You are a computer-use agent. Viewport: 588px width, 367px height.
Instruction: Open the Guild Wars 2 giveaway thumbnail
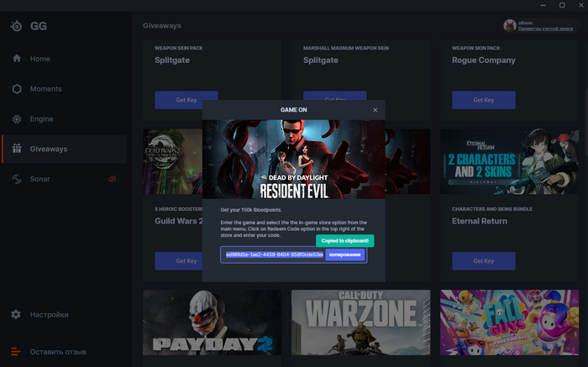pos(172,161)
